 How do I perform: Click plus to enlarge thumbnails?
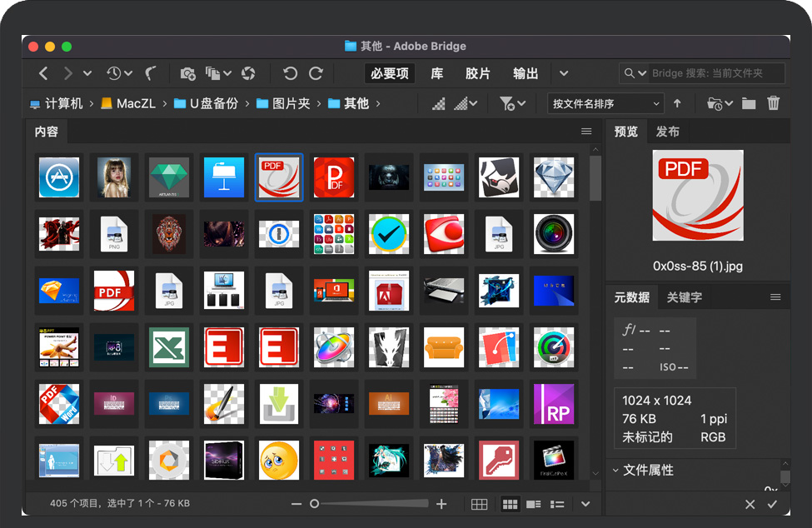click(441, 504)
